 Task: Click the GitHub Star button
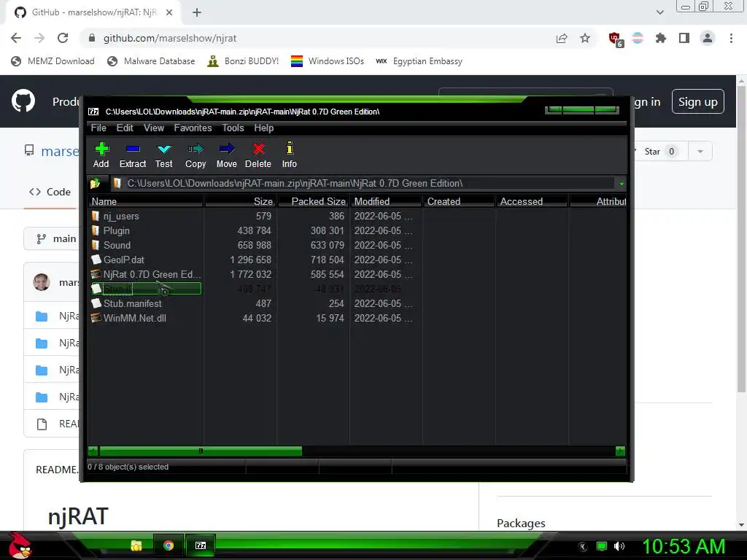coord(659,152)
